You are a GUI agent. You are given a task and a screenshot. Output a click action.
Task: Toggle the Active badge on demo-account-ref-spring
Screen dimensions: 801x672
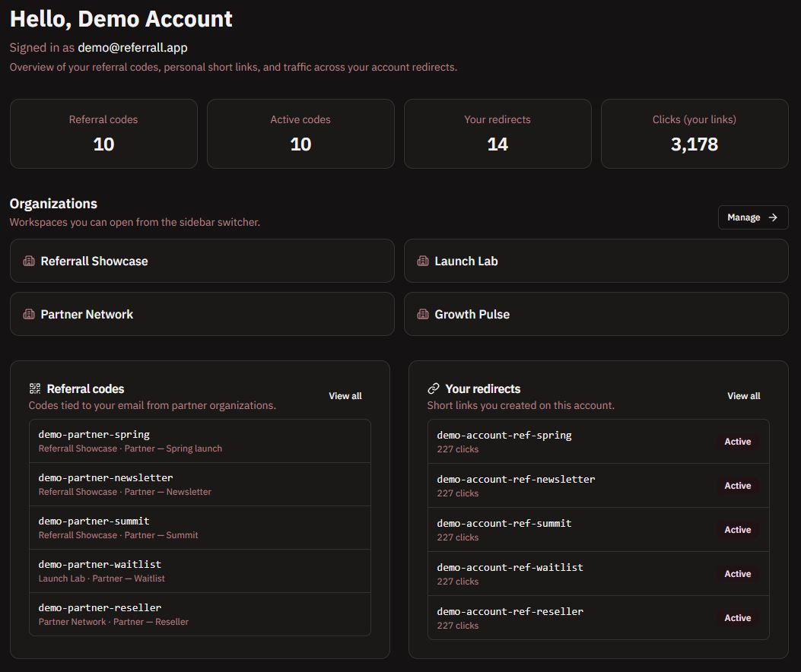[x=737, y=441]
